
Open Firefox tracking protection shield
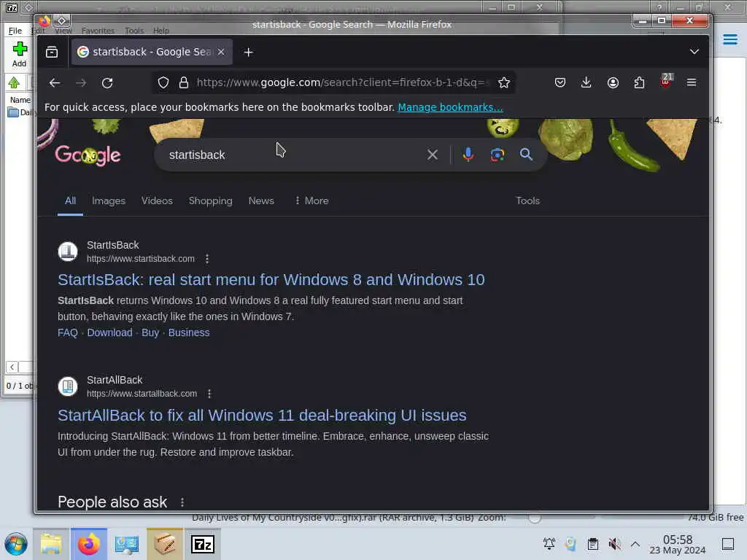163,83
